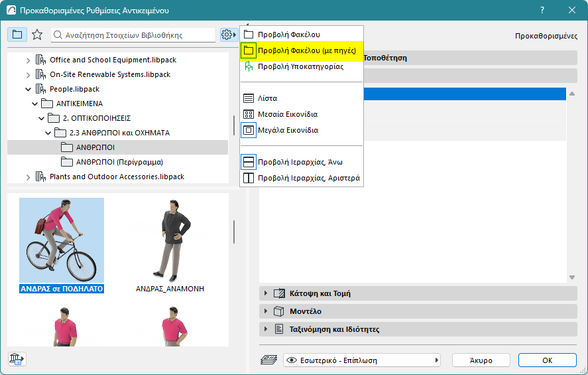
Task: Click the search magnifier icon
Action: pos(58,35)
